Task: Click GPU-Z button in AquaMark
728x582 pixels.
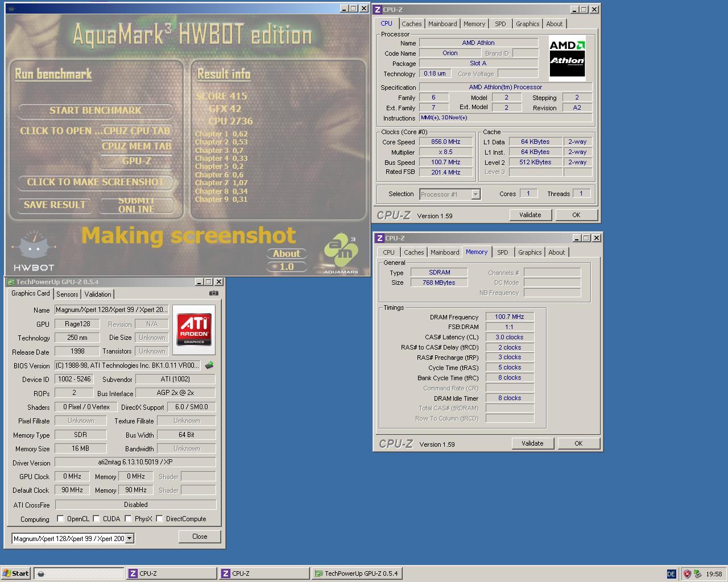Action: [x=136, y=161]
